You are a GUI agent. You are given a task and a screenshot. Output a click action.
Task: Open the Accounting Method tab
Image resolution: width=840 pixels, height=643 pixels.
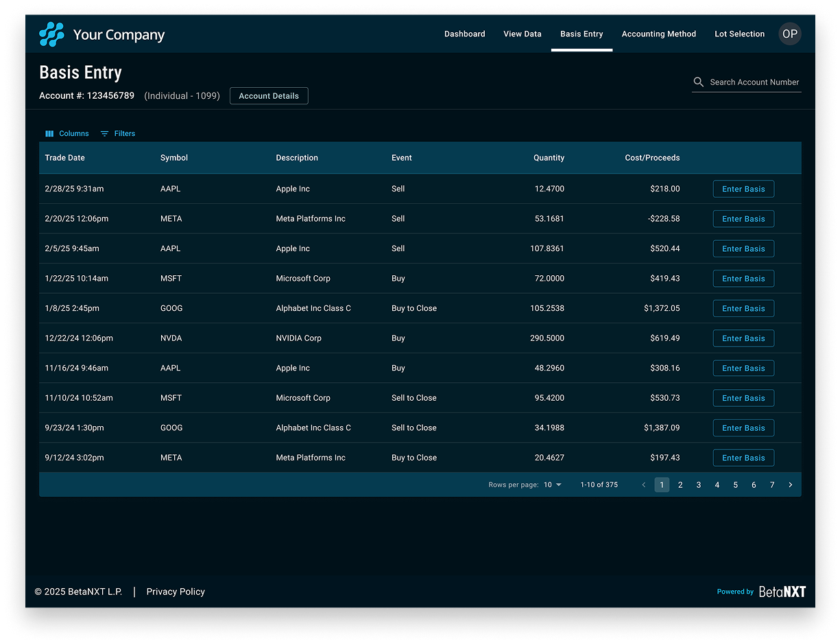(658, 34)
